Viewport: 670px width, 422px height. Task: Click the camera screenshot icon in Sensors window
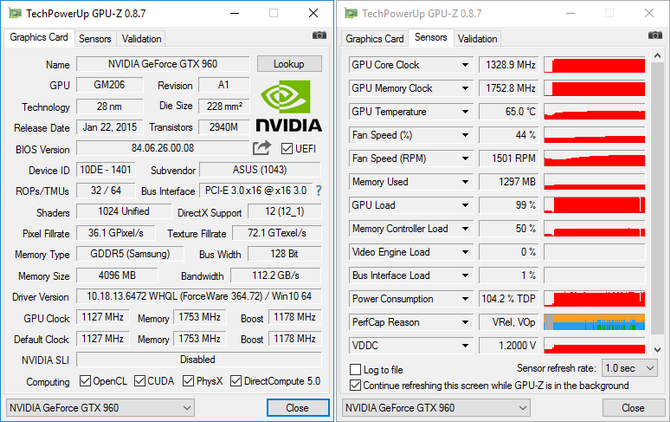tap(655, 35)
